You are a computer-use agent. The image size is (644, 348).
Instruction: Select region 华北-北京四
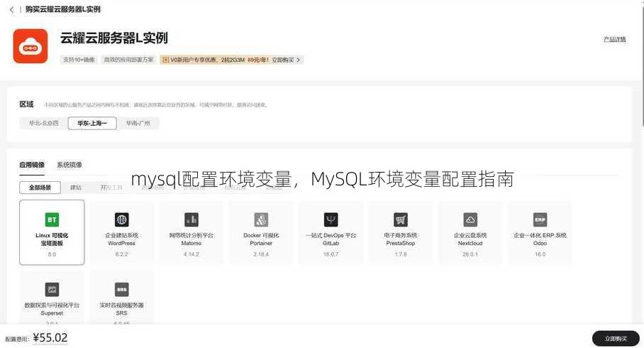(x=43, y=123)
